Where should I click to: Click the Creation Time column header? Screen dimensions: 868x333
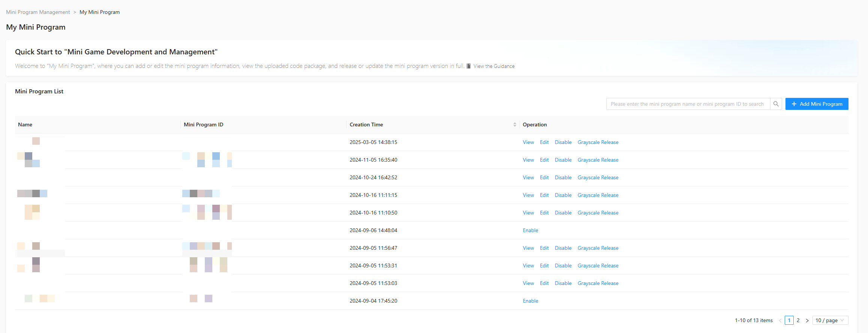[x=433, y=124]
